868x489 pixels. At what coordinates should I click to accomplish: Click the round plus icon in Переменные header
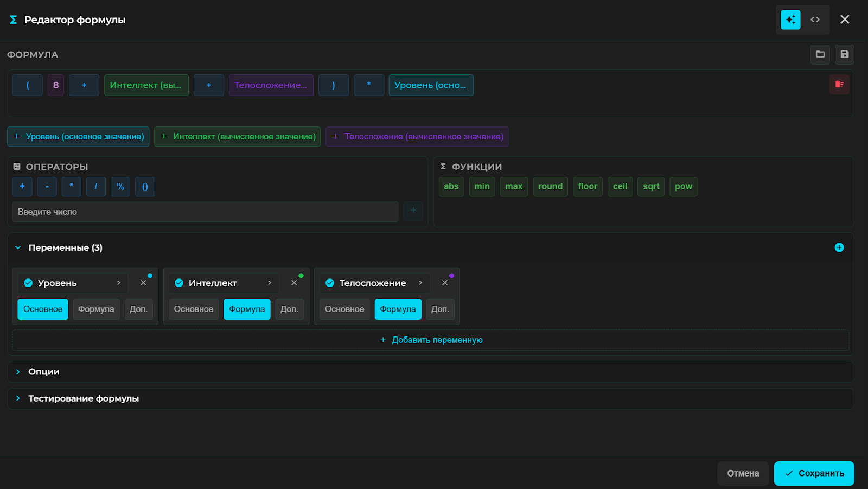(839, 247)
